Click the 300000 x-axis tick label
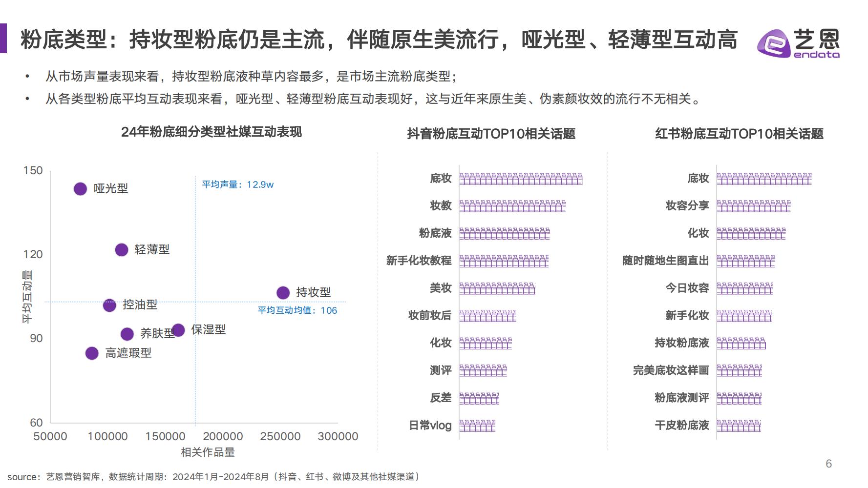 [x=338, y=437]
